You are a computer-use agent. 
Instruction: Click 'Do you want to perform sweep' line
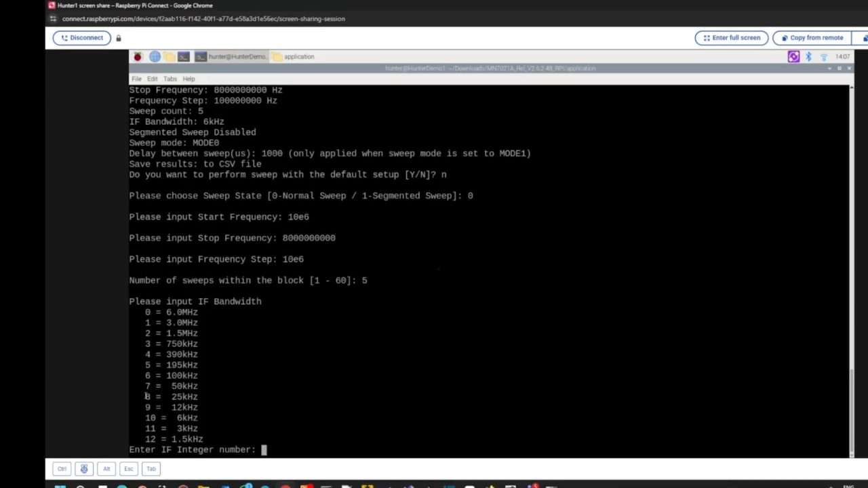pyautogui.click(x=288, y=175)
